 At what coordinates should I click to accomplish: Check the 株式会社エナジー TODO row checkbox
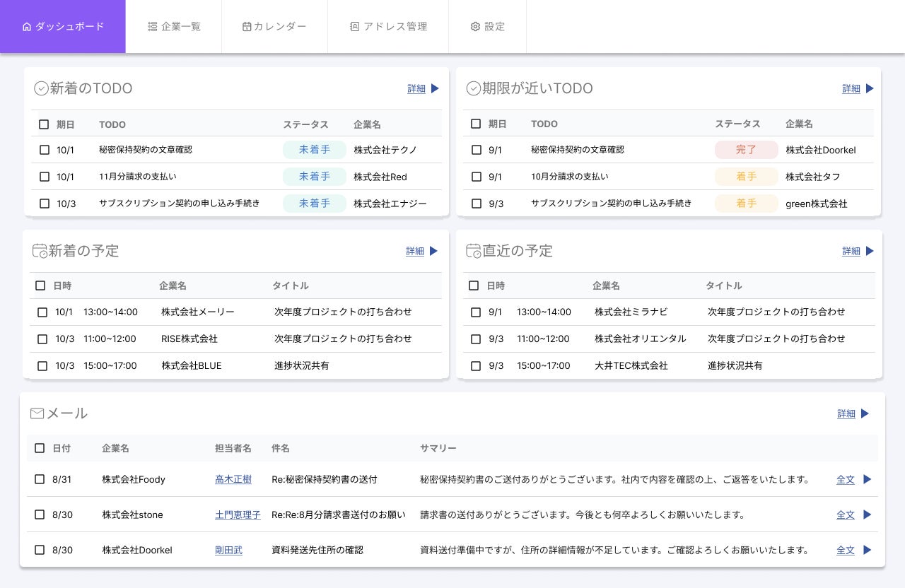(x=45, y=204)
